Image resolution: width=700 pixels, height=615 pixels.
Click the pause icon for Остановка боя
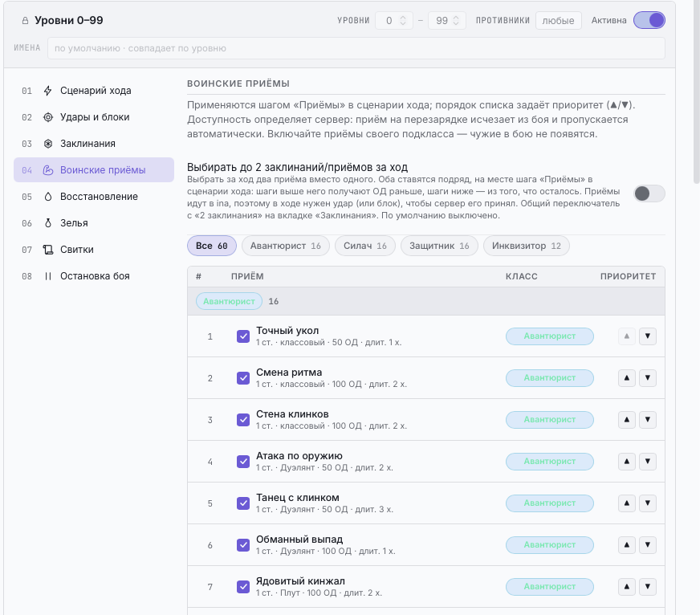48,276
